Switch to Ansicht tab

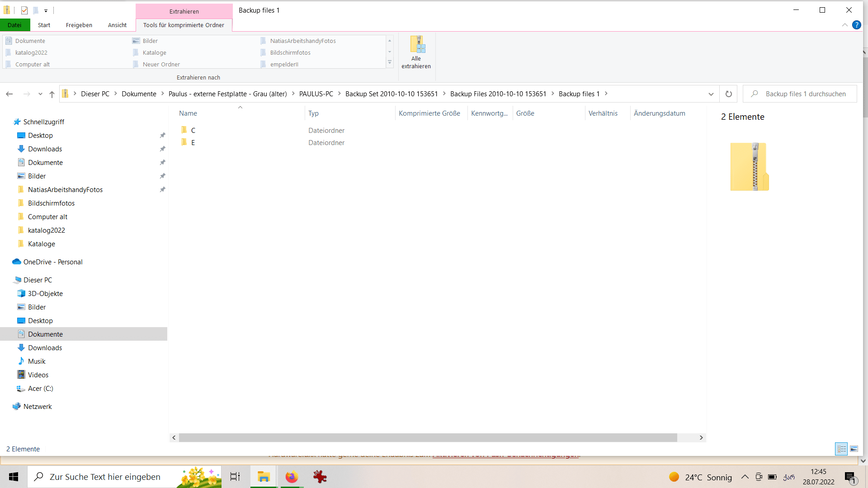(118, 25)
